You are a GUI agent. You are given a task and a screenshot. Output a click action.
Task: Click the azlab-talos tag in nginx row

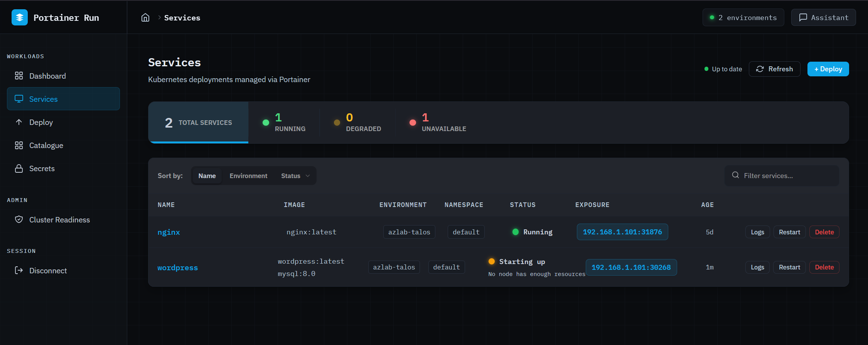(x=409, y=232)
